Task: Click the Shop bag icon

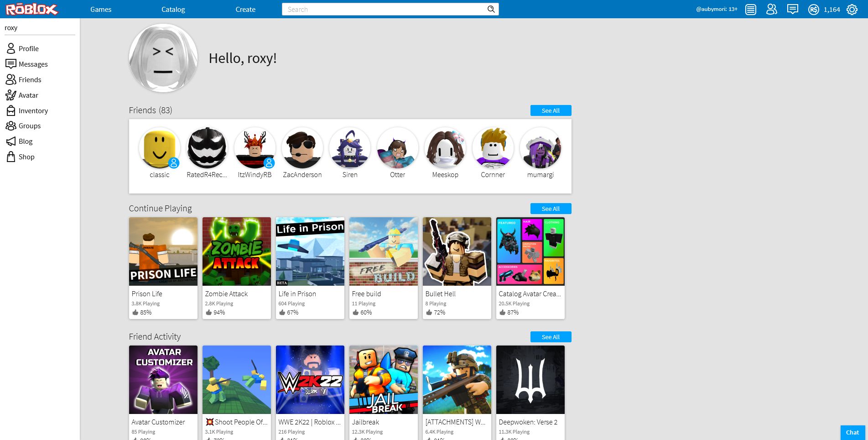Action: (x=11, y=157)
